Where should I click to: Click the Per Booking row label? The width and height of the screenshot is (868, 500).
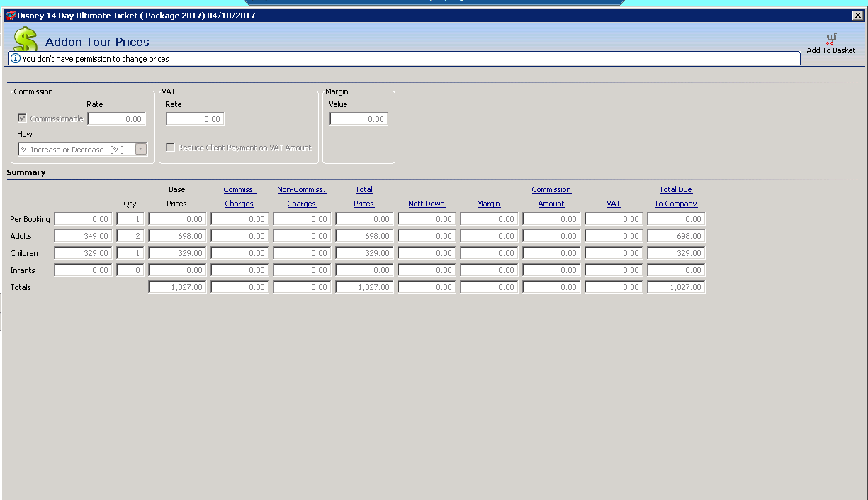coord(30,219)
